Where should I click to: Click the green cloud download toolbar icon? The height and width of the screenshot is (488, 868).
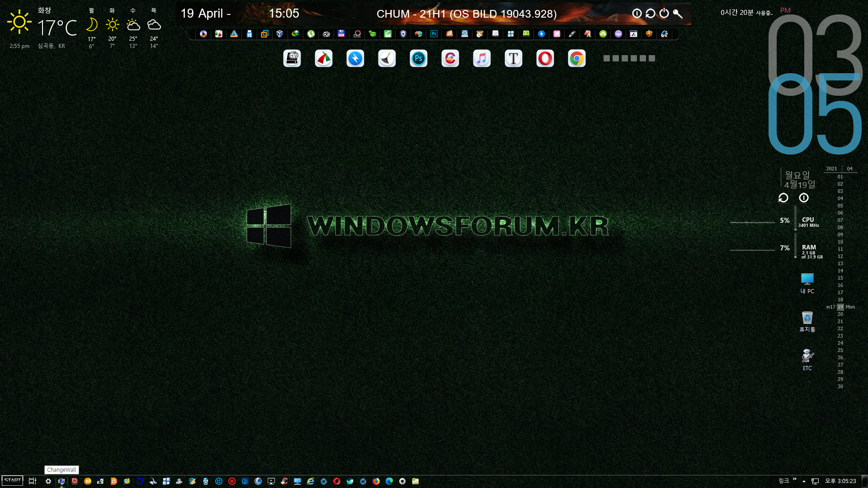(x=603, y=34)
